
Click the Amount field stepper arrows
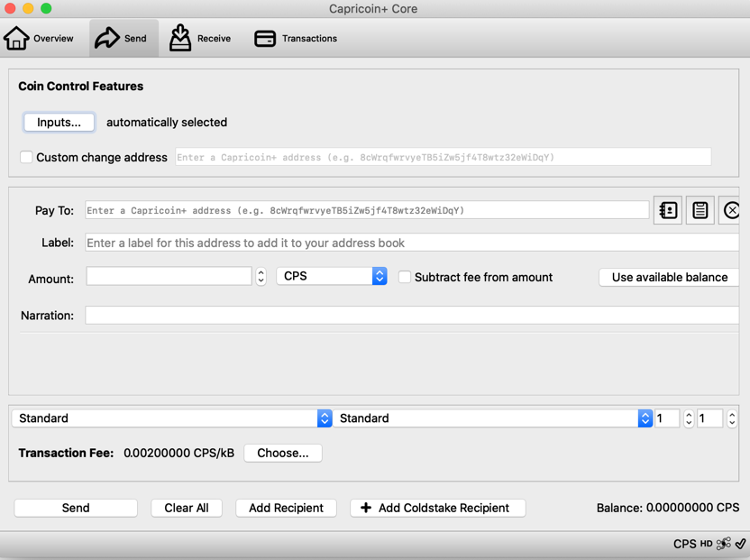tap(261, 276)
